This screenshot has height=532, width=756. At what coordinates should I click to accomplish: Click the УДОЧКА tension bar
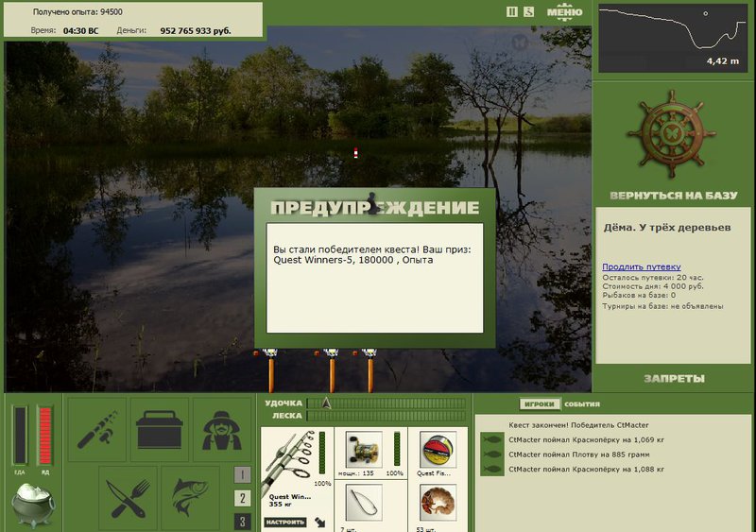[x=387, y=403]
